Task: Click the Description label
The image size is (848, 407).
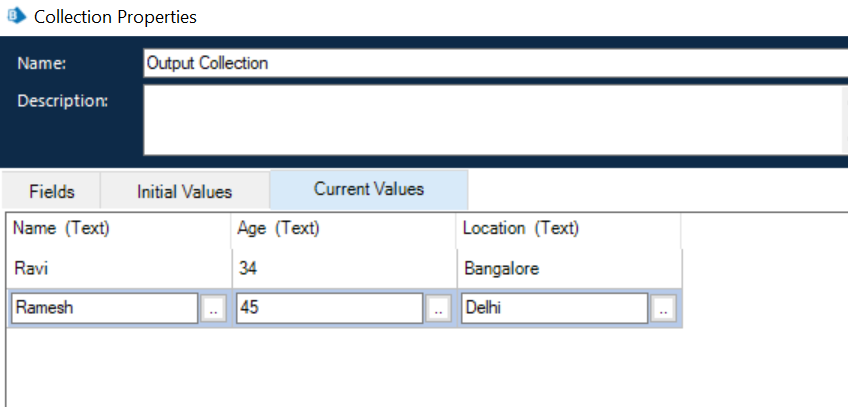Action: click(x=63, y=101)
